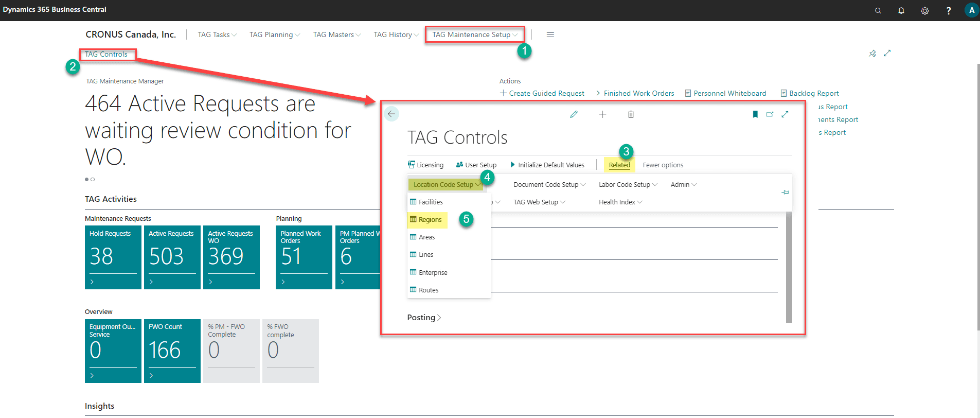This screenshot has height=418, width=980.
Task: Expand the Posting section
Action: [424, 317]
